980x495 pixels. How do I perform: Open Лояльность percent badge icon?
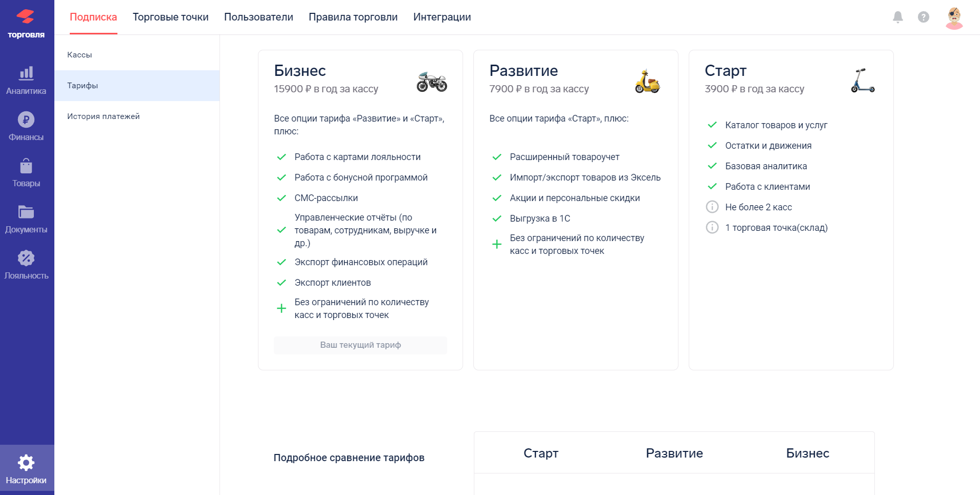pos(26,258)
